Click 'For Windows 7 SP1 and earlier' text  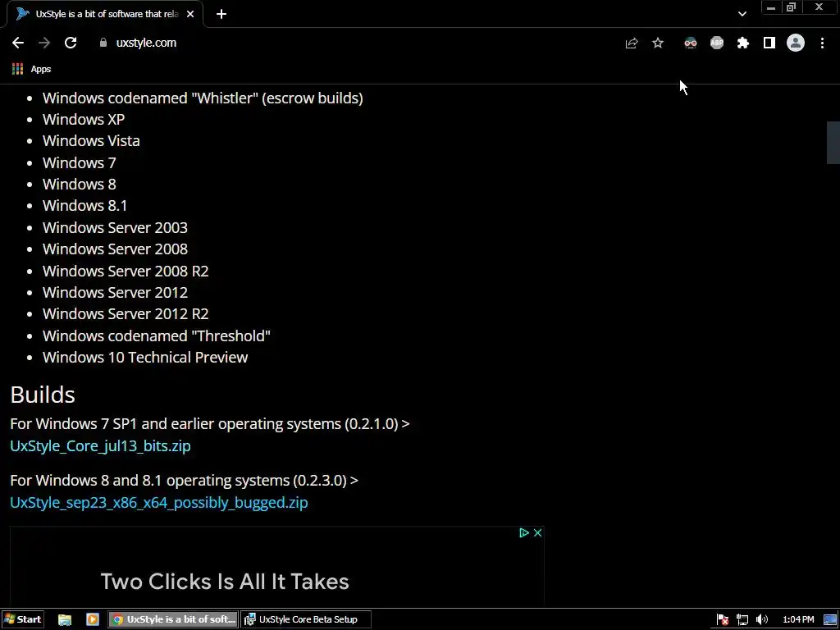209,424
